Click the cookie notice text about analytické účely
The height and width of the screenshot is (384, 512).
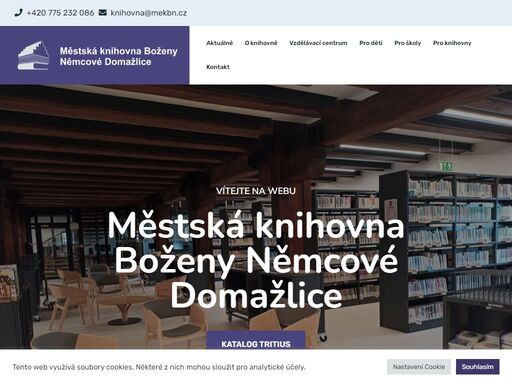pos(159,367)
